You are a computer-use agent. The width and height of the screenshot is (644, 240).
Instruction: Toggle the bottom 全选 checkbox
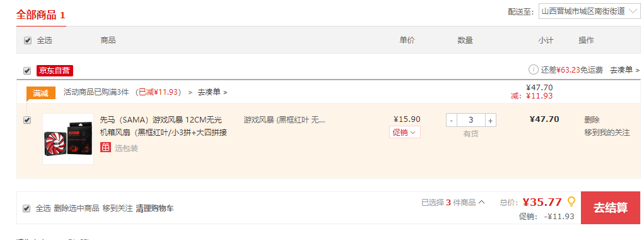26,208
